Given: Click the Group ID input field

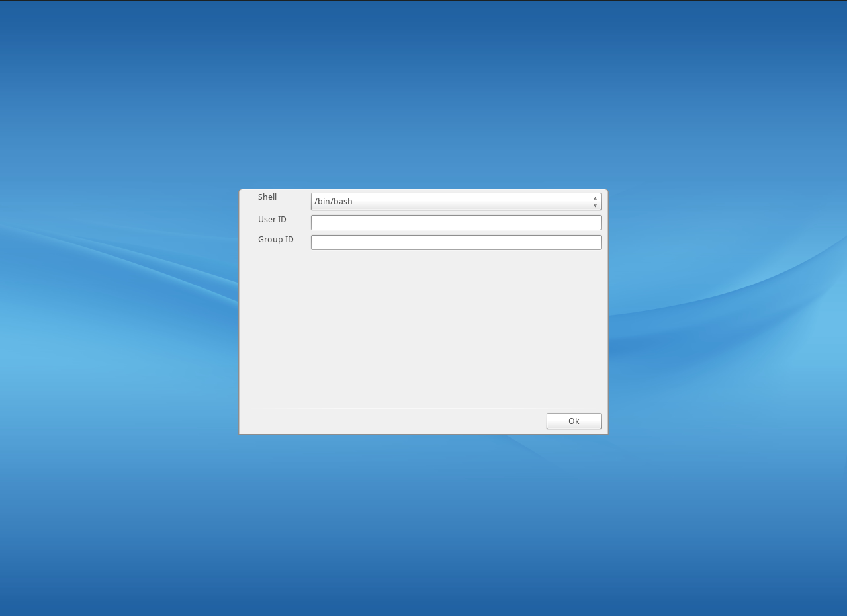Looking at the screenshot, I should (456, 242).
